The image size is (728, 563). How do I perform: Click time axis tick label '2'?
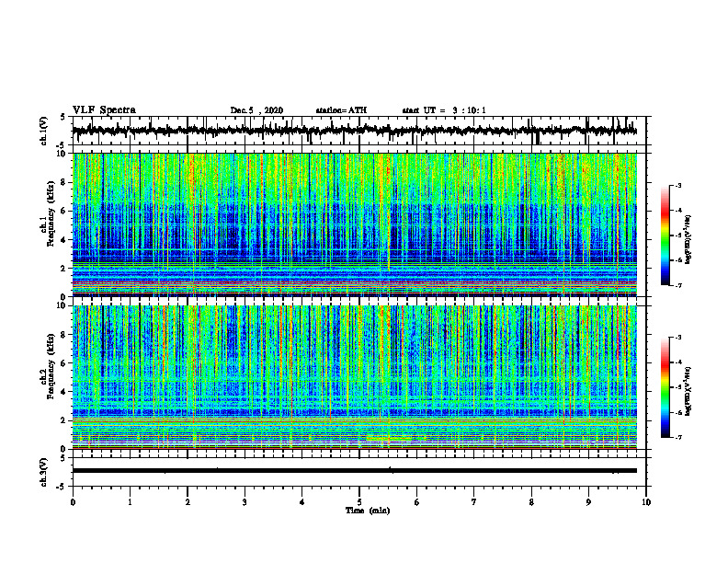coord(188,502)
